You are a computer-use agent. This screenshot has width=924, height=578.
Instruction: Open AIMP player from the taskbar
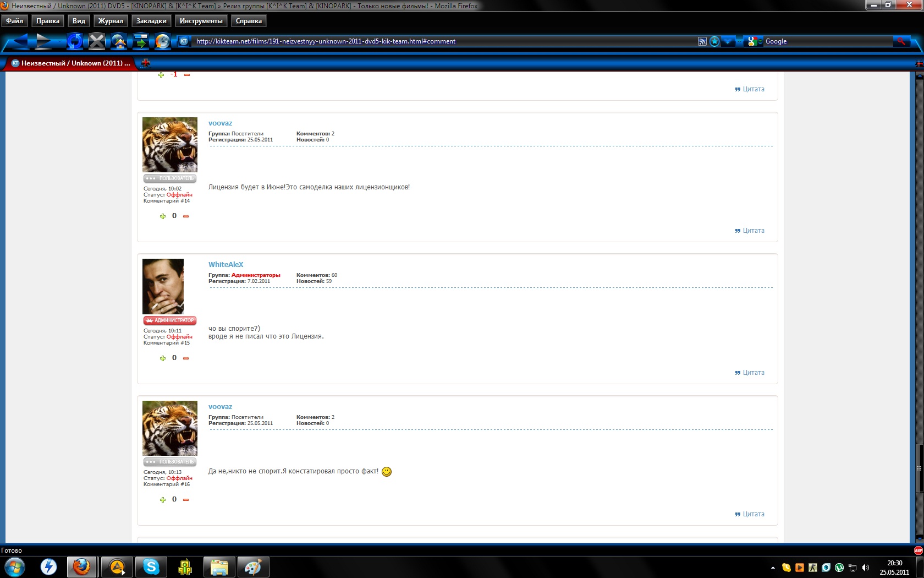tap(117, 567)
